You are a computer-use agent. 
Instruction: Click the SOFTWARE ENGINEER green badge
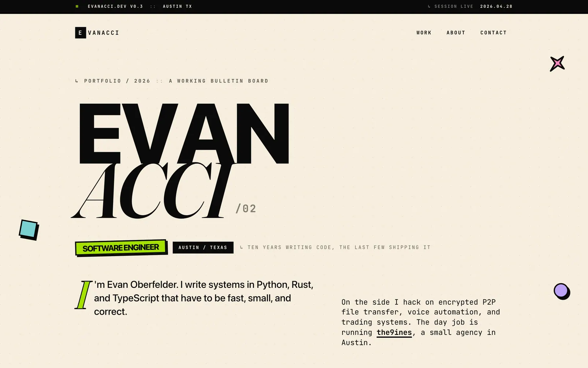[x=121, y=248]
